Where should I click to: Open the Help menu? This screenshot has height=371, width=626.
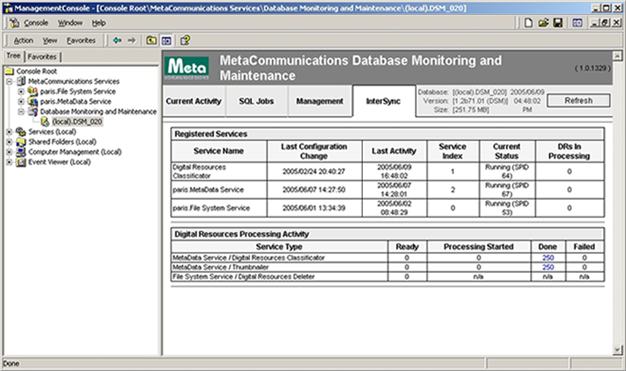tap(99, 23)
